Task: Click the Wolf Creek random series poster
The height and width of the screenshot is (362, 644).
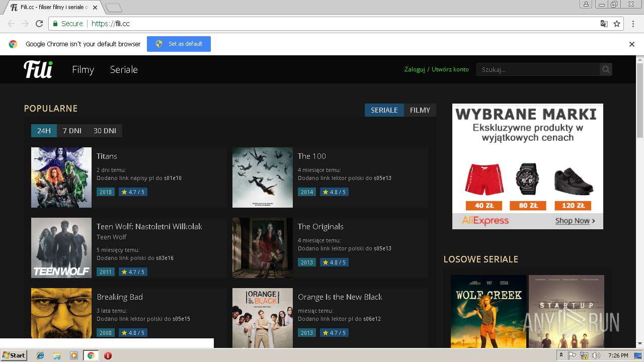Action: point(489,311)
